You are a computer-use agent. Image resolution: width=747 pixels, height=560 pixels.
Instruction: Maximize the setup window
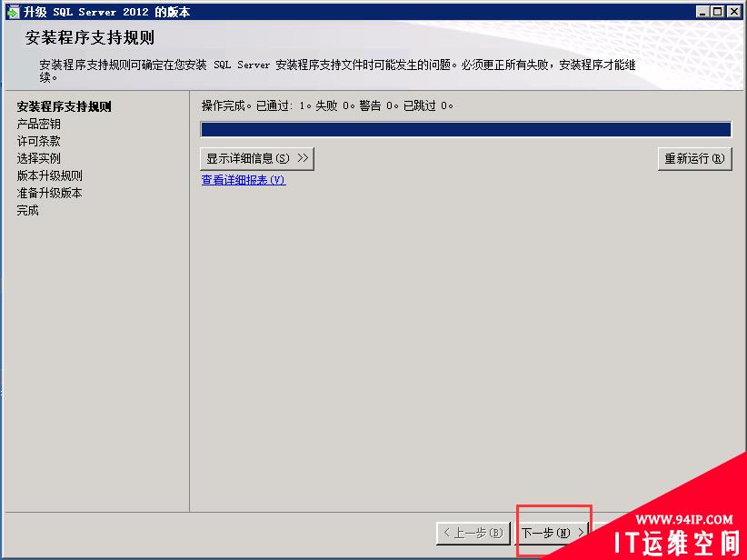pos(717,12)
